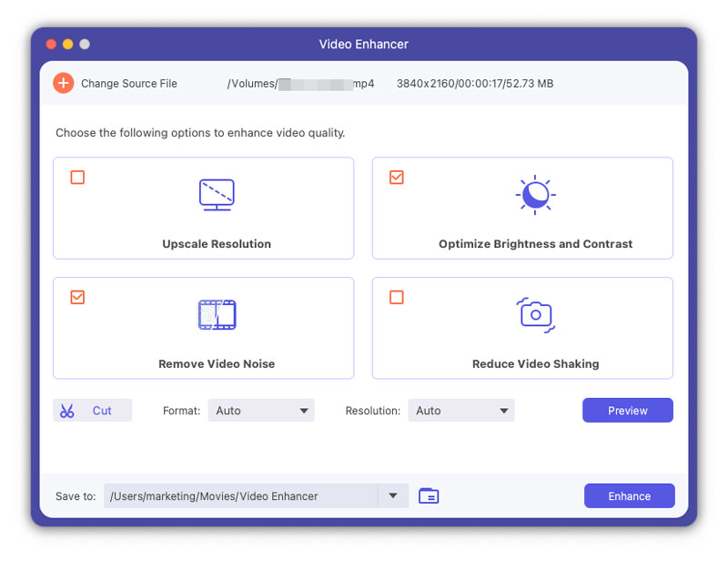Expand the Save to path dropdown arrow
Image resolution: width=728 pixels, height=561 pixels.
393,496
